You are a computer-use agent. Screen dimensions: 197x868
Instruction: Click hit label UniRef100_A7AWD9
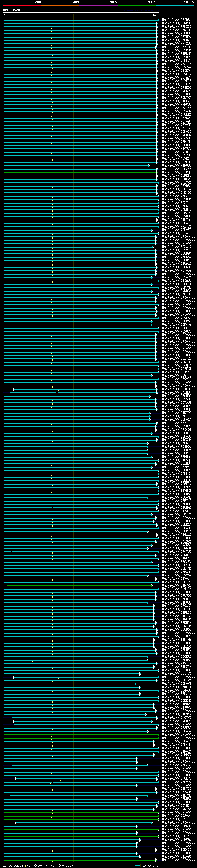[x=176, y=396]
